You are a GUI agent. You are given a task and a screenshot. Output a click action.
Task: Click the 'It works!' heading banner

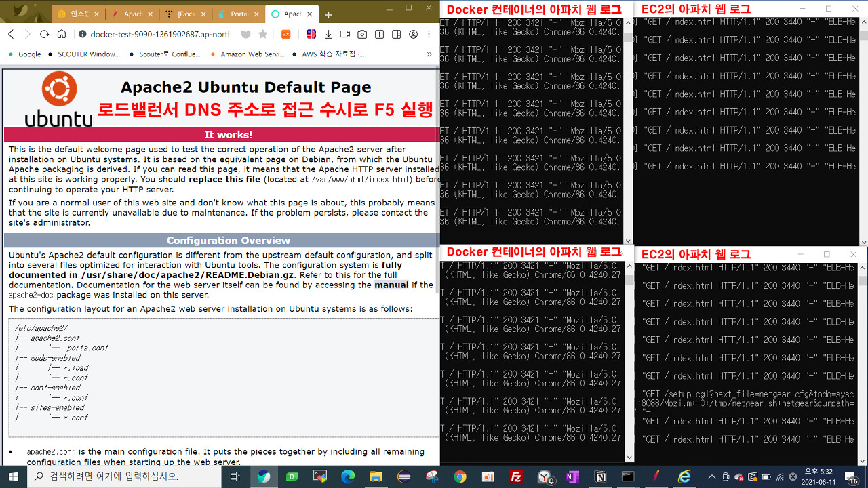pos(222,135)
